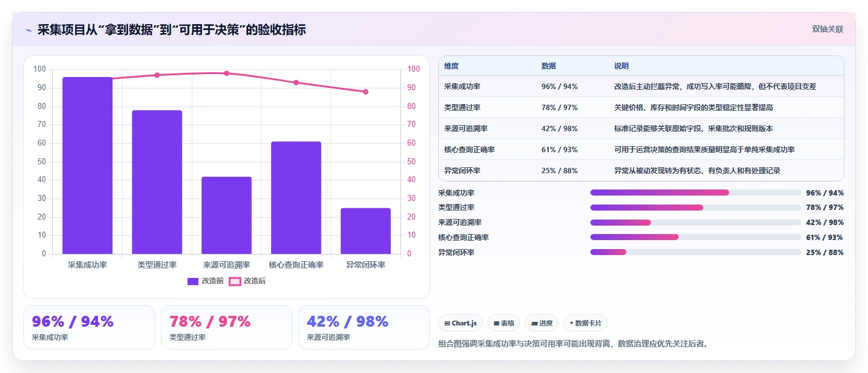Click the 25% / 88% progress value label
Viewport: 868px width, 373px height.
[x=825, y=252]
